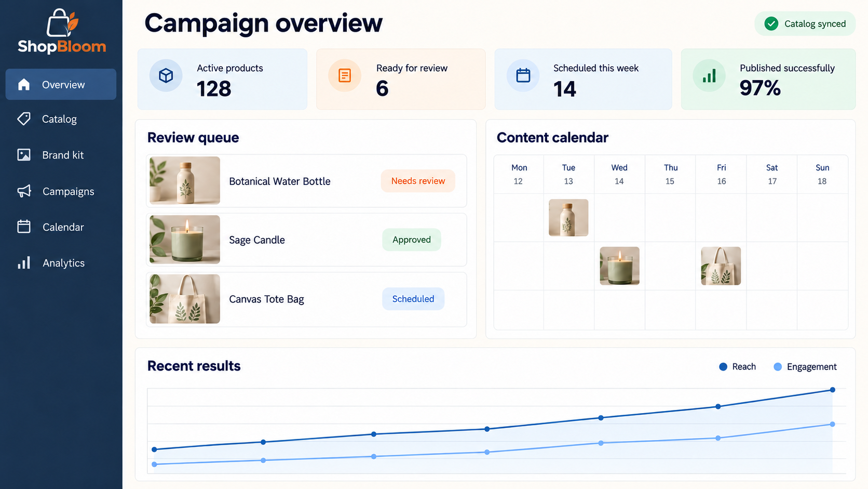Click the Campaigns megaphone icon
This screenshot has height=489, width=868.
[x=24, y=191]
